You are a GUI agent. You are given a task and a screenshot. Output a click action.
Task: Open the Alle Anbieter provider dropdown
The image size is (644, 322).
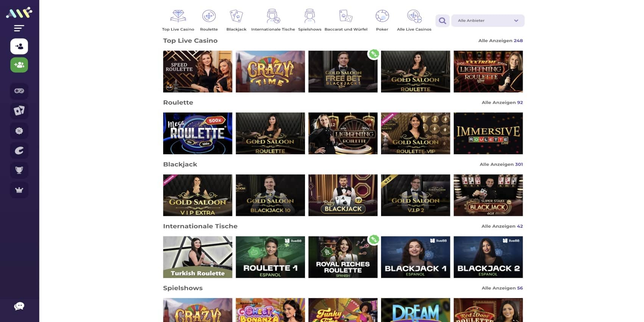coord(487,21)
